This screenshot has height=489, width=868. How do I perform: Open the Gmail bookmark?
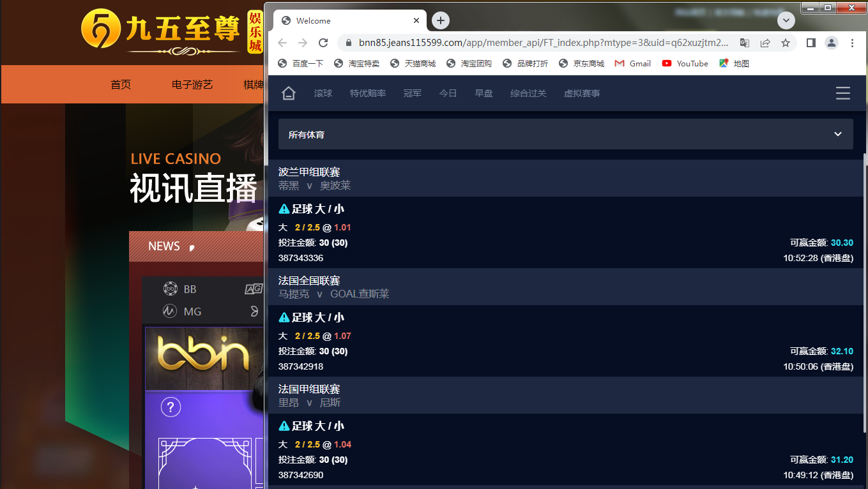pos(632,63)
